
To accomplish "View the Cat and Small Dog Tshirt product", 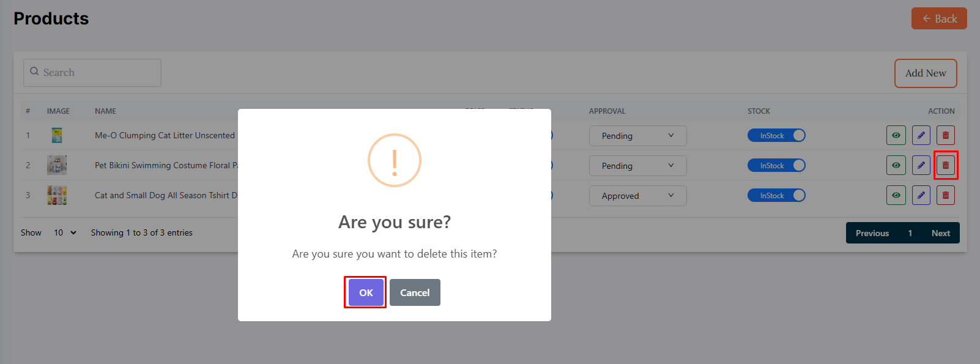I will click(896, 195).
